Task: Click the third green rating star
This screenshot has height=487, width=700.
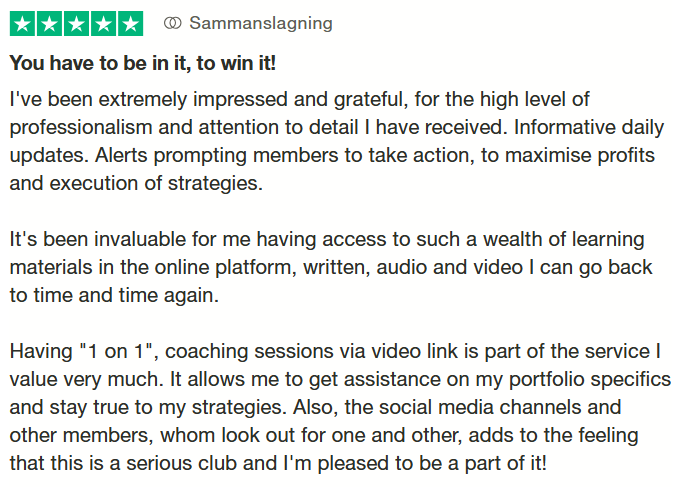Action: 77,24
